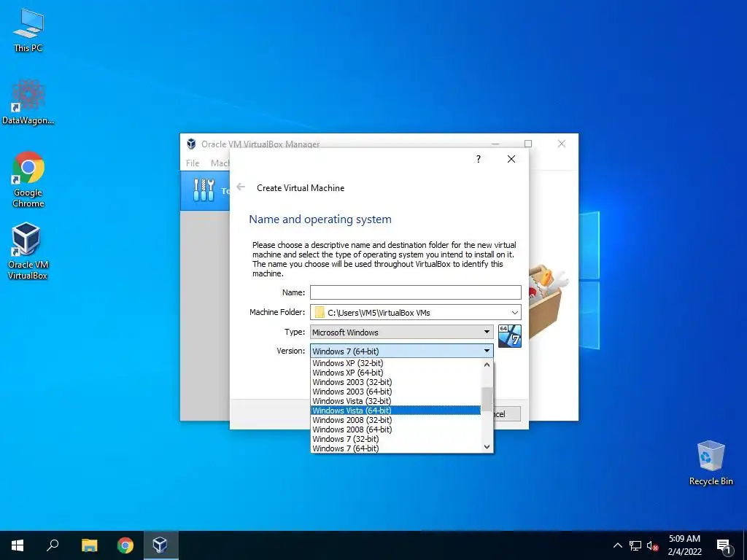Image resolution: width=747 pixels, height=560 pixels.
Task: Choose Windows 7 (32-bit) in list
Action: point(395,439)
